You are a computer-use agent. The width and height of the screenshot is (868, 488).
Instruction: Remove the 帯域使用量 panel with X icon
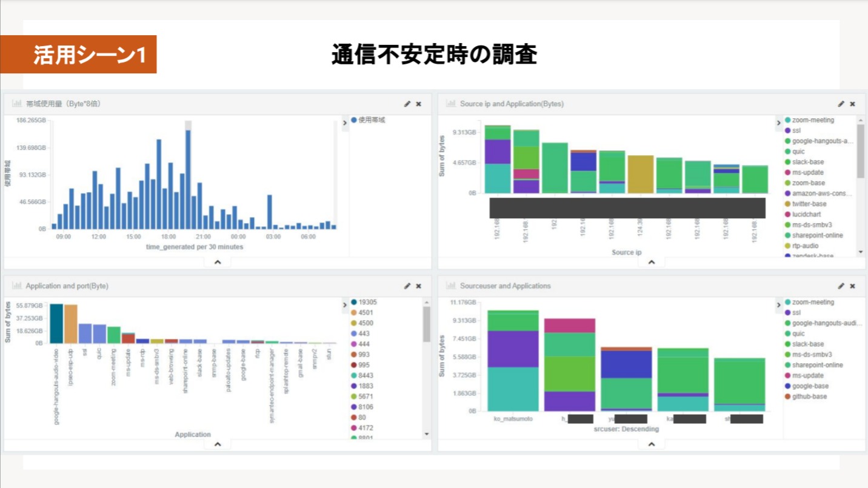tap(418, 104)
